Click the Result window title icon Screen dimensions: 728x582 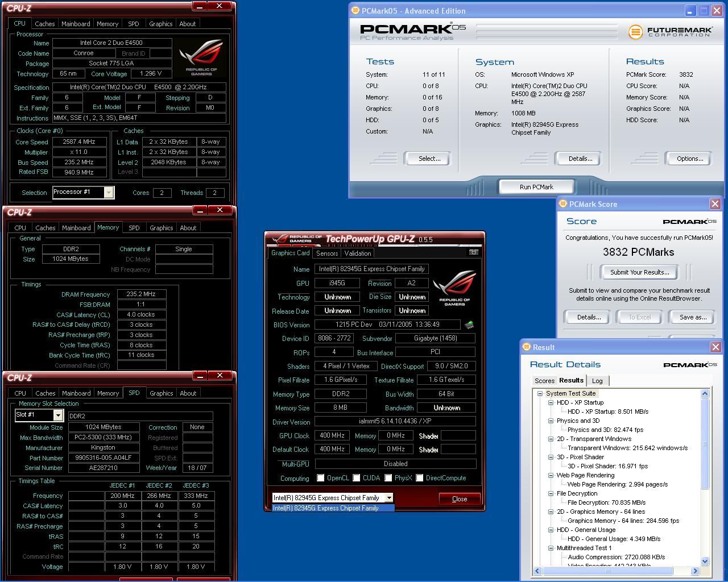point(526,347)
